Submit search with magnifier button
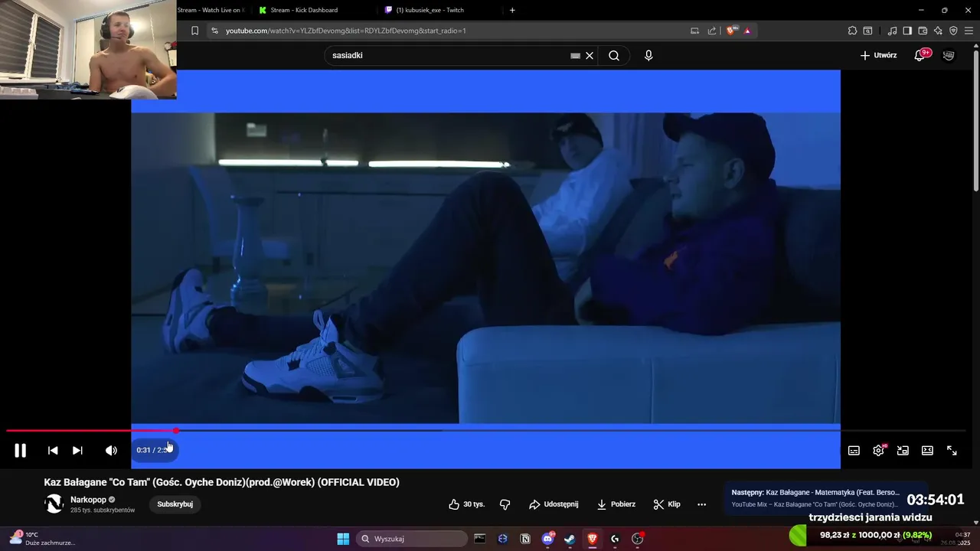This screenshot has height=551, width=980. coord(614,55)
